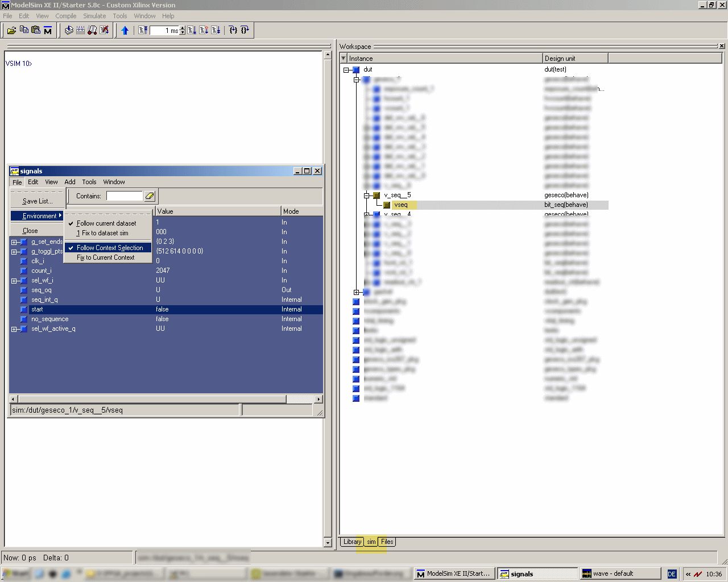
Task: Collapse the dut instance tree node
Action: 346,70
